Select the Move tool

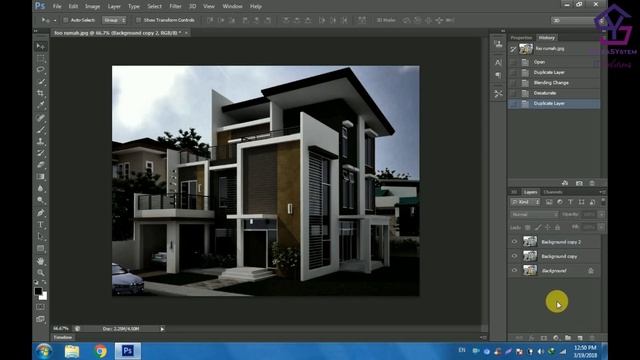tap(40, 46)
